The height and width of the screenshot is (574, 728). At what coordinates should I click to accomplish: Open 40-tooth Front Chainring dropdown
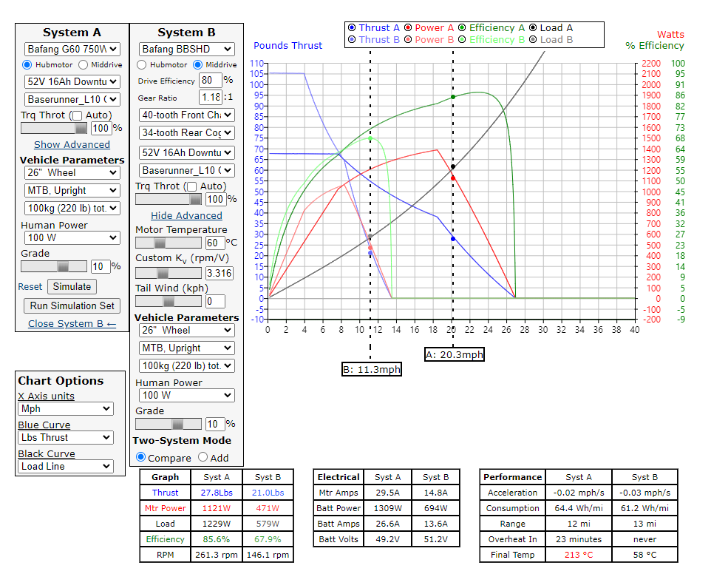[x=187, y=115]
